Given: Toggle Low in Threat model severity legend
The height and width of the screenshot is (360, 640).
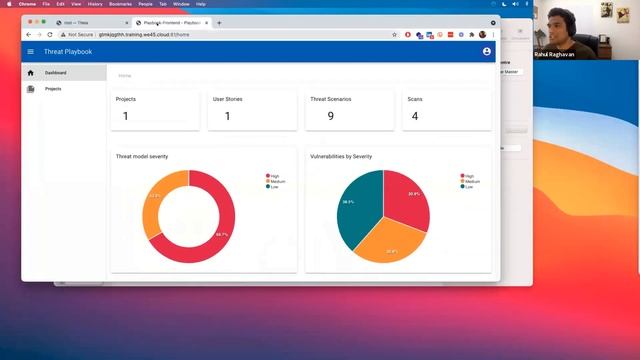Looking at the screenshot, I should click(272, 187).
